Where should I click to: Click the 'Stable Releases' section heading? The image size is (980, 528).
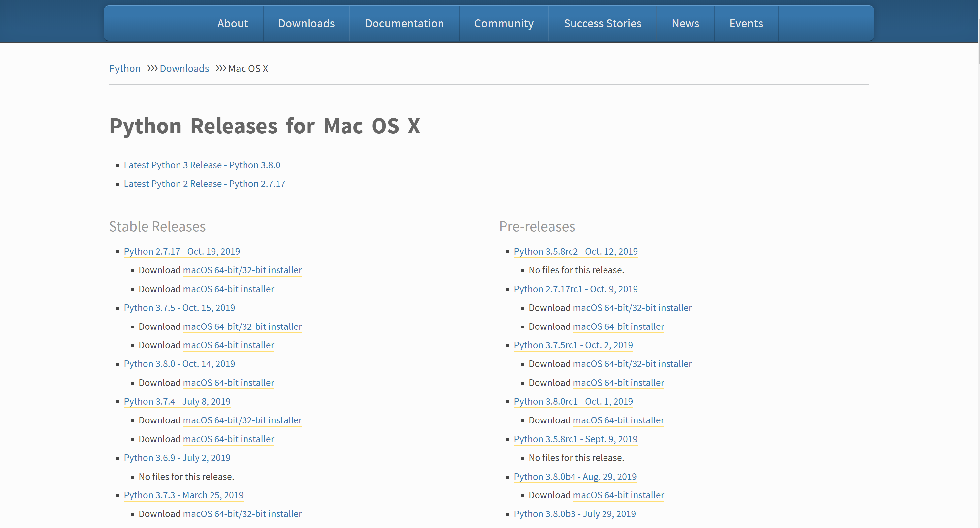coord(157,226)
